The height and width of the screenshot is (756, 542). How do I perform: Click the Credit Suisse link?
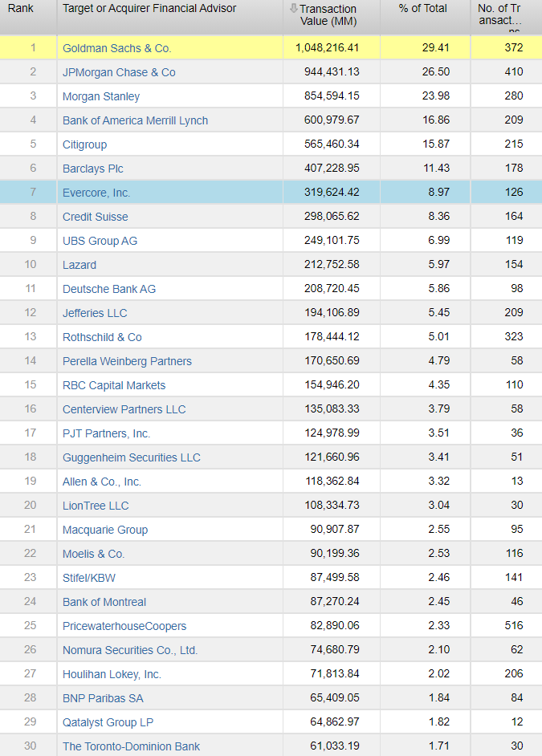(95, 217)
